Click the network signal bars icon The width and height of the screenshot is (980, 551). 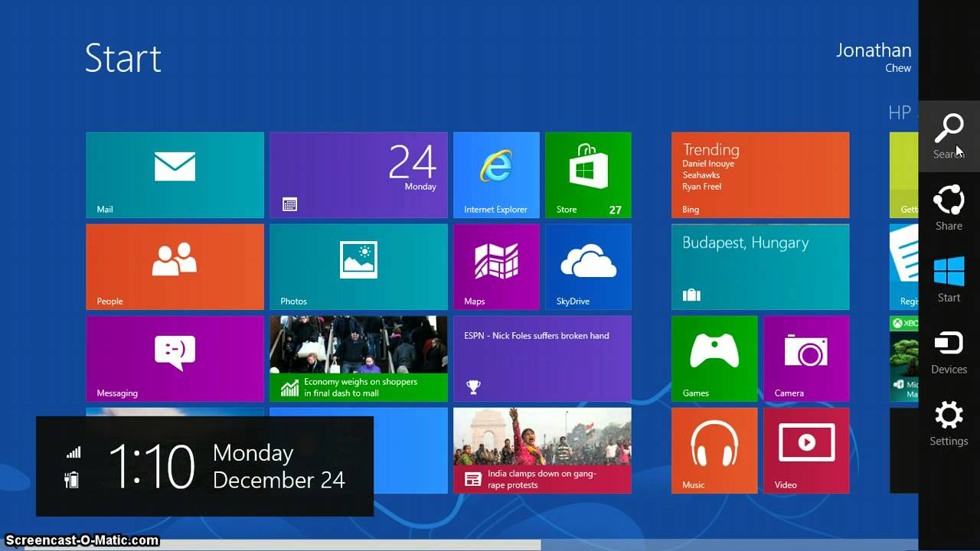tap(73, 452)
